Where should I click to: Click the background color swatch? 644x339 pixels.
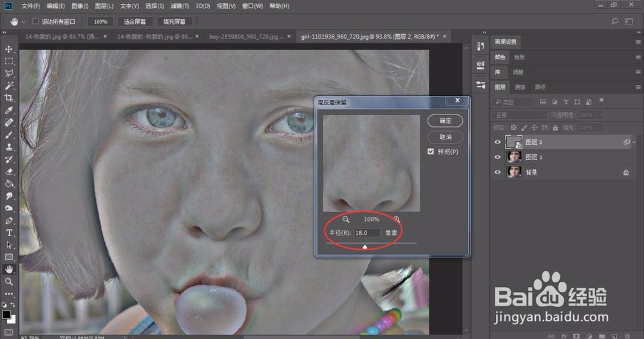click(x=13, y=320)
